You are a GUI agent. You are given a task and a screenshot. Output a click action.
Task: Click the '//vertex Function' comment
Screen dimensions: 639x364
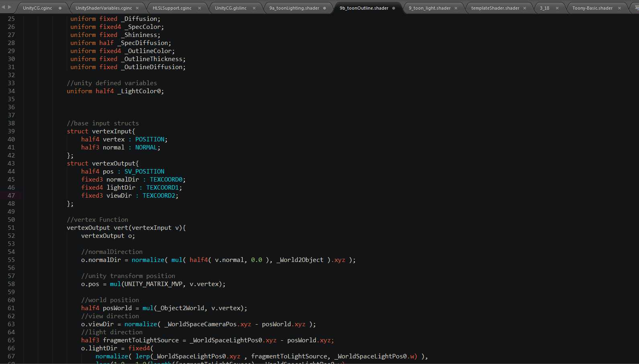[x=97, y=220]
